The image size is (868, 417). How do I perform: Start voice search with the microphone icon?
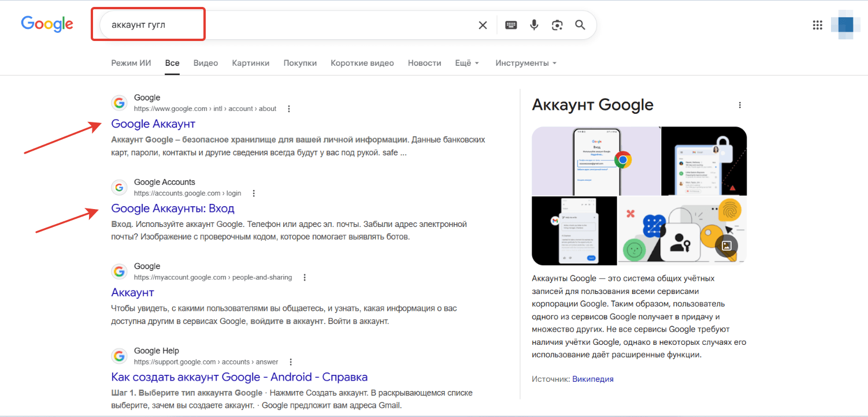tap(534, 25)
